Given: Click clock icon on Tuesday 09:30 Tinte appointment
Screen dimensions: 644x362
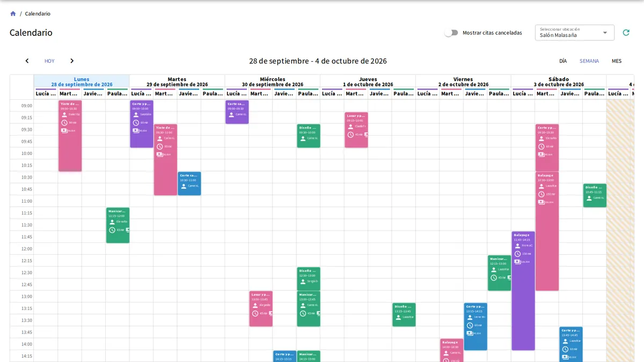Looking at the screenshot, I should (x=159, y=146).
